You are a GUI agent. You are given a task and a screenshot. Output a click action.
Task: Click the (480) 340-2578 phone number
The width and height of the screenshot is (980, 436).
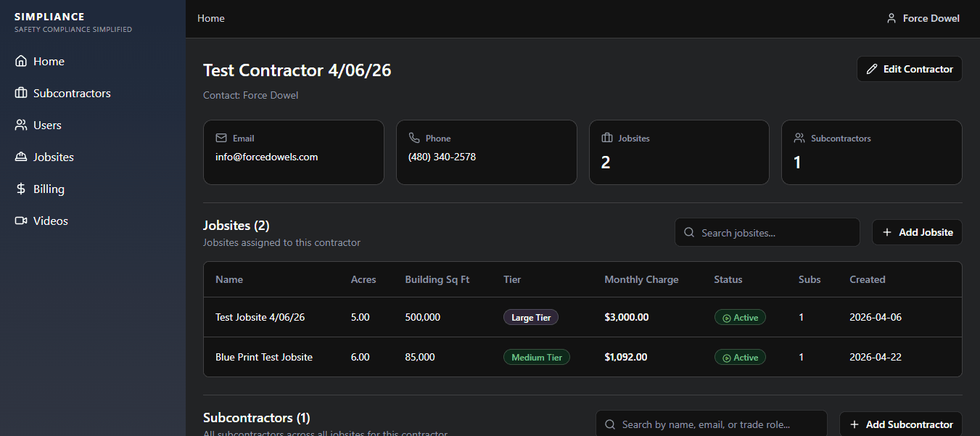click(x=442, y=157)
